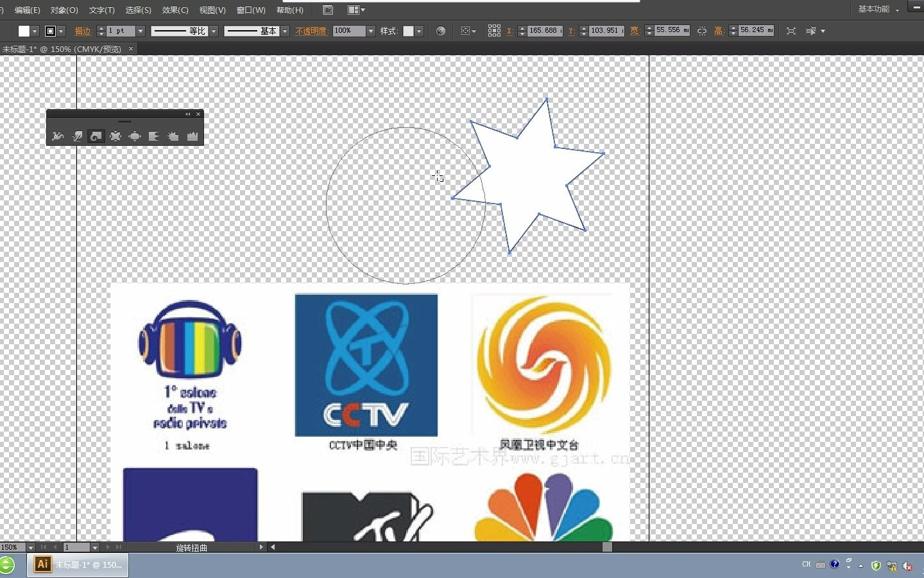Open the 选择(S) menu

[x=138, y=10]
